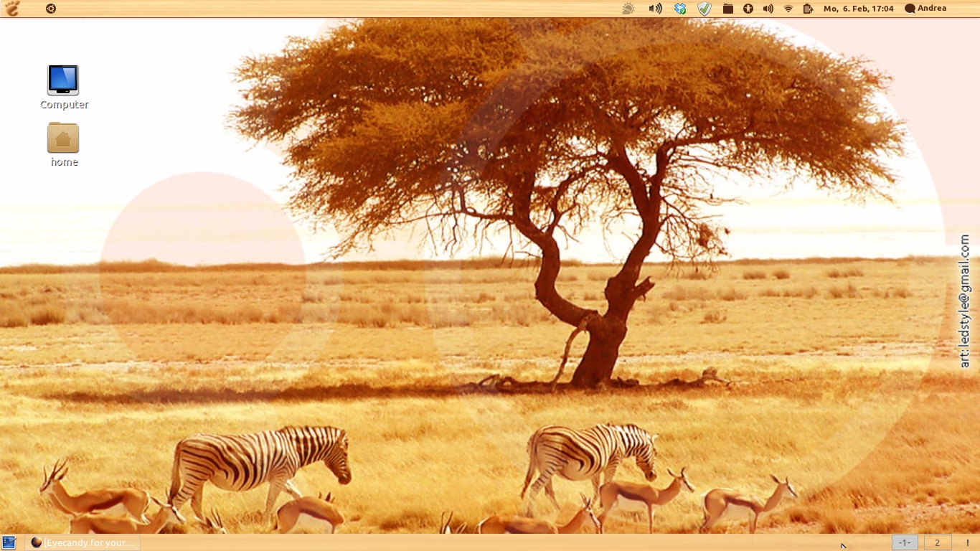Toggle the show desktop button

coord(9,542)
